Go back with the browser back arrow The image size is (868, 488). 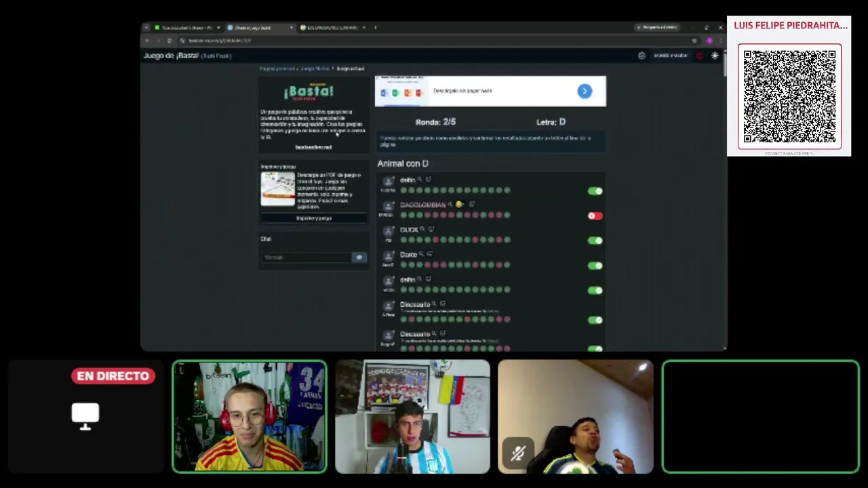pos(147,41)
